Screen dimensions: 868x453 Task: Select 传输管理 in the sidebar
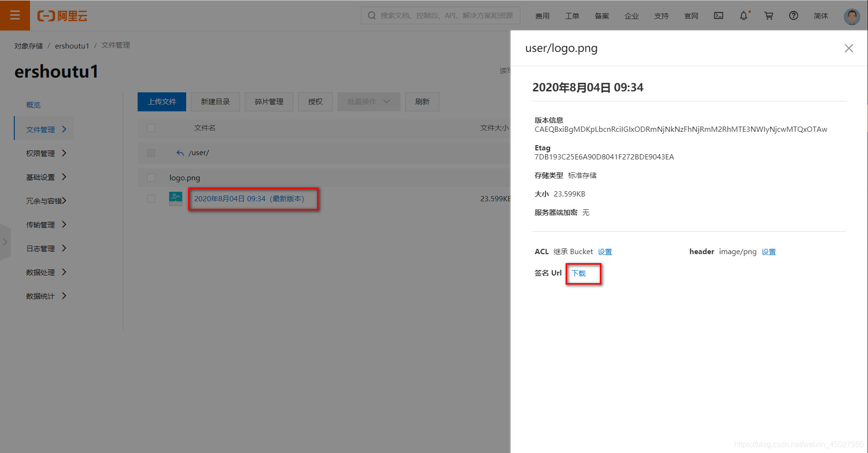[40, 225]
